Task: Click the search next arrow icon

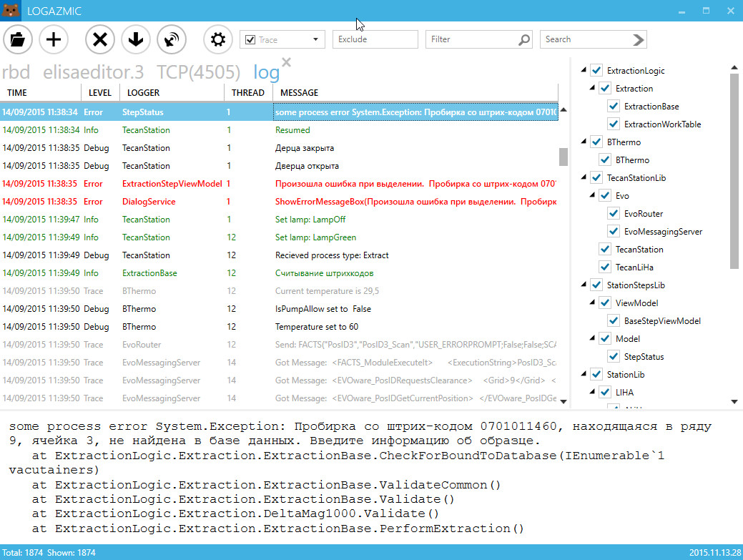Action: point(639,40)
